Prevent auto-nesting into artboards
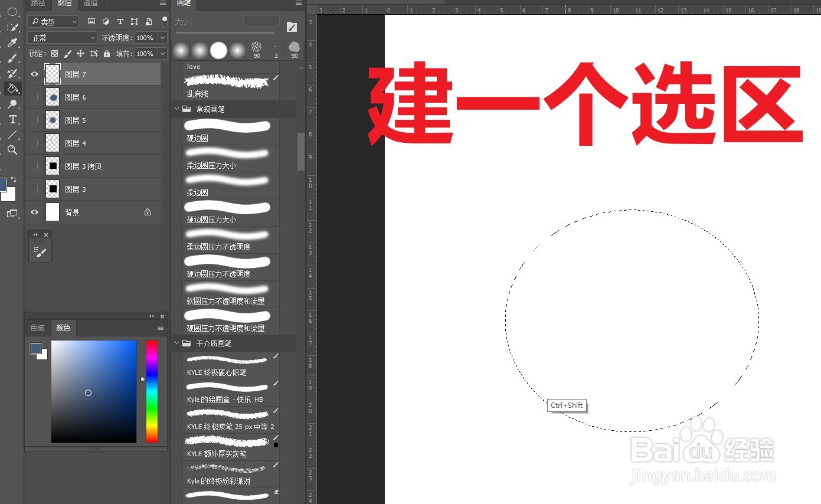This screenshot has height=504, width=821. pos(93,54)
